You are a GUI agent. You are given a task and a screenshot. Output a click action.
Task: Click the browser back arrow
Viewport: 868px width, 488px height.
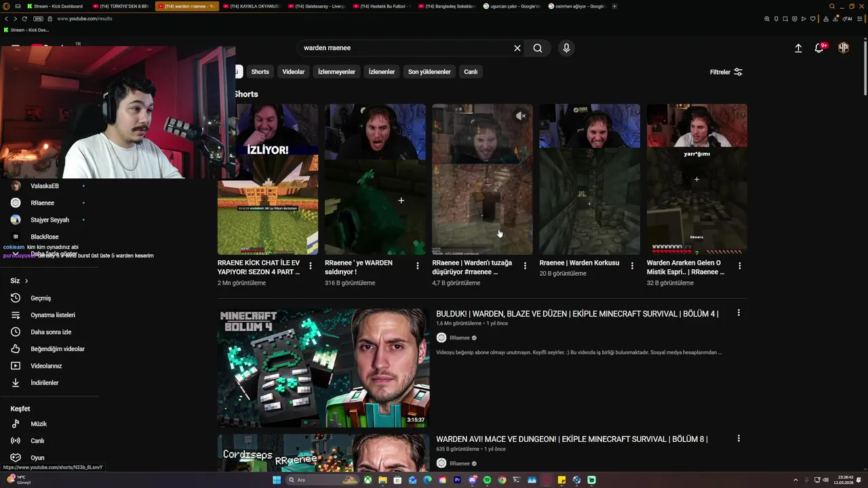pos(6,18)
